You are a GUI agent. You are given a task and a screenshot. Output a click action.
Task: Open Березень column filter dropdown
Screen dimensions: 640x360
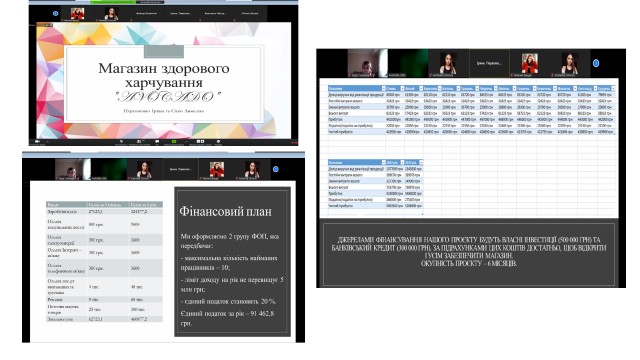click(x=440, y=89)
